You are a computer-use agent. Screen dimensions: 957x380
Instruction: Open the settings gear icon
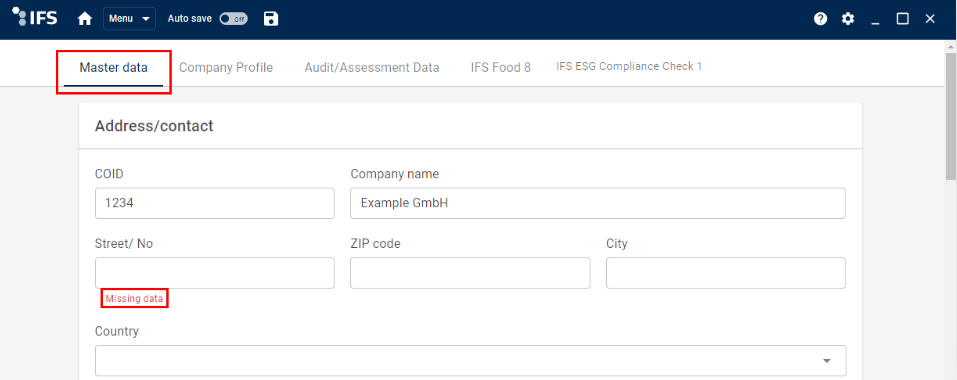coord(848,19)
